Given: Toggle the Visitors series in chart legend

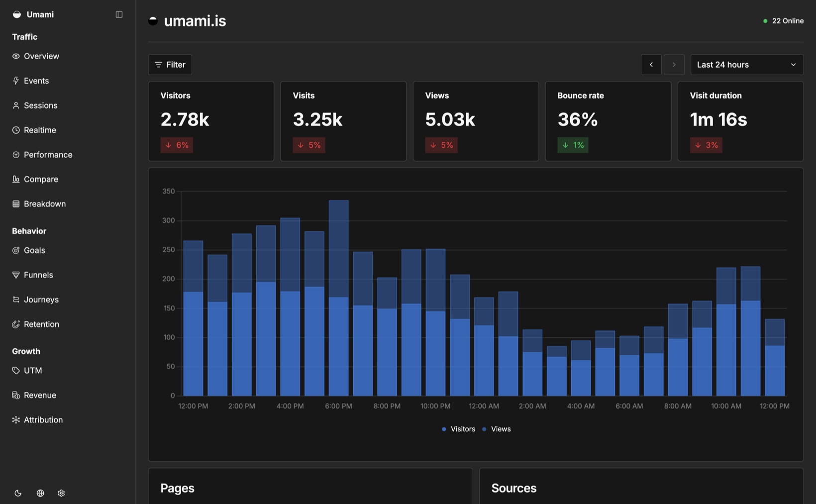Looking at the screenshot, I should (458, 429).
